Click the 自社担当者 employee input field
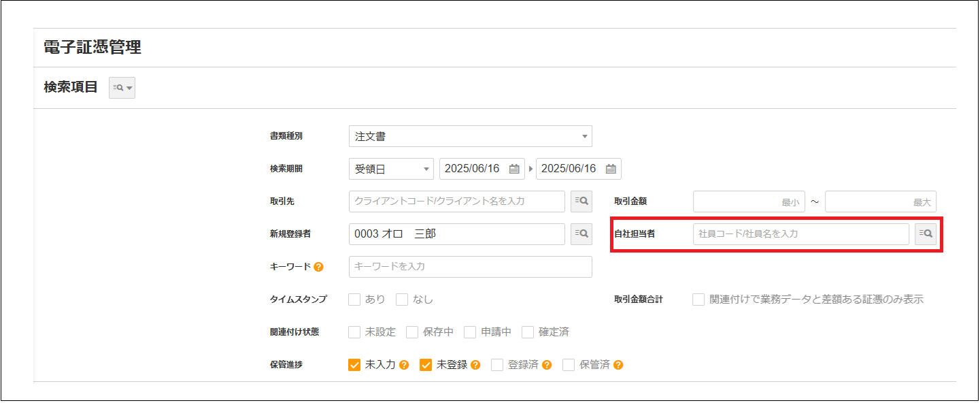This screenshot has height=403, width=980. [x=800, y=234]
